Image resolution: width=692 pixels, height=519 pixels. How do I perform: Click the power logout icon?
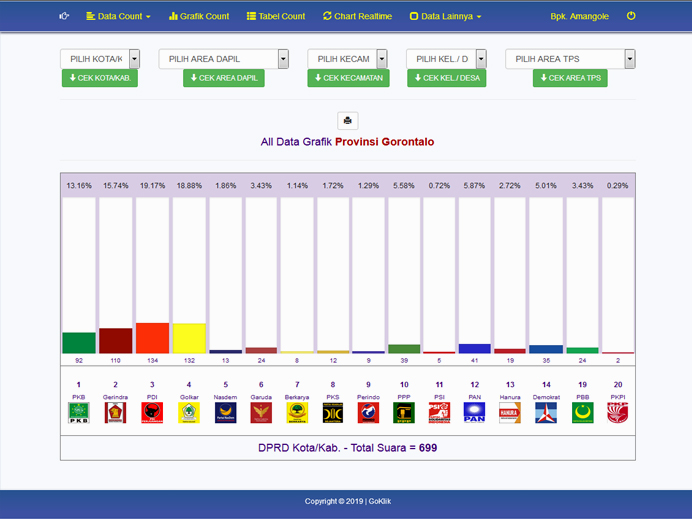(631, 16)
